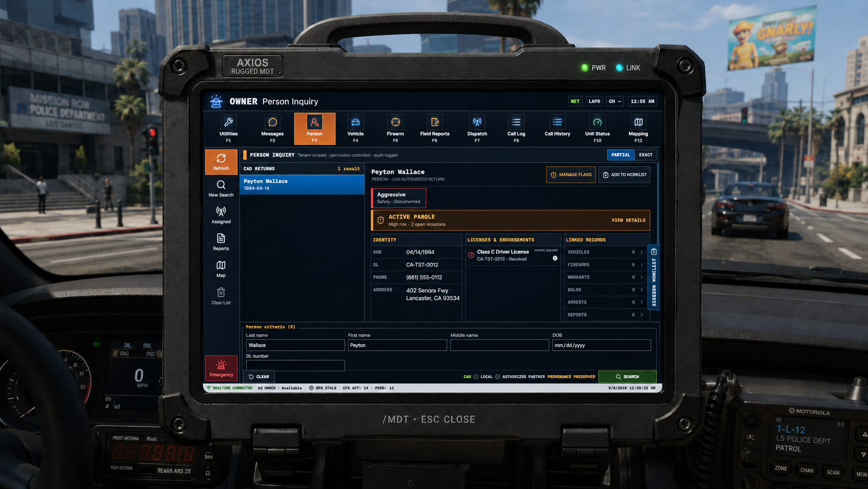Click the Clear criteria button
Screen dimensions: 868x489
pyautogui.click(x=259, y=377)
